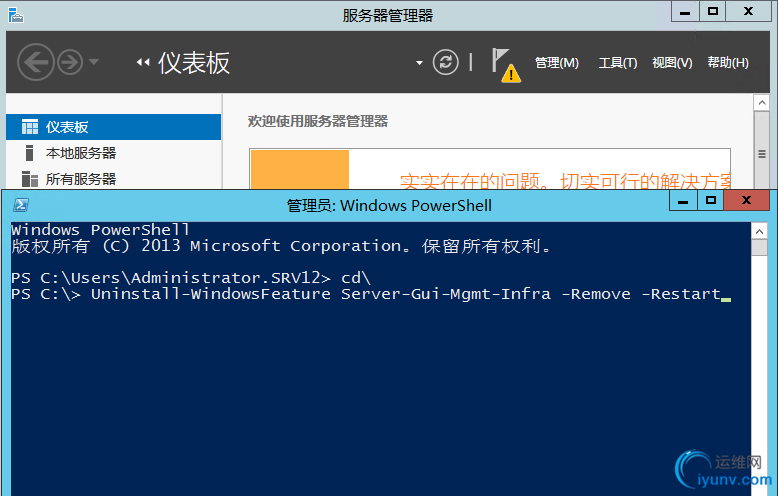Click the refresh icon in Server Manager
Viewport: 778px width, 496px height.
click(445, 63)
